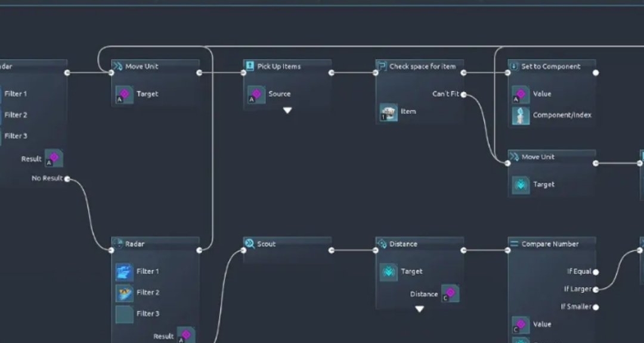
Task: Select the Scout node header
Action: [287, 244]
